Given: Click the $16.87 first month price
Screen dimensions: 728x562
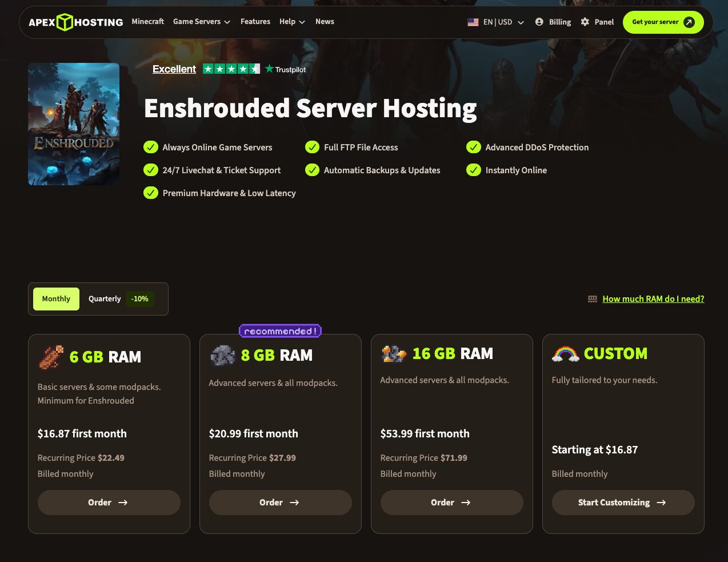Looking at the screenshot, I should (x=82, y=434).
